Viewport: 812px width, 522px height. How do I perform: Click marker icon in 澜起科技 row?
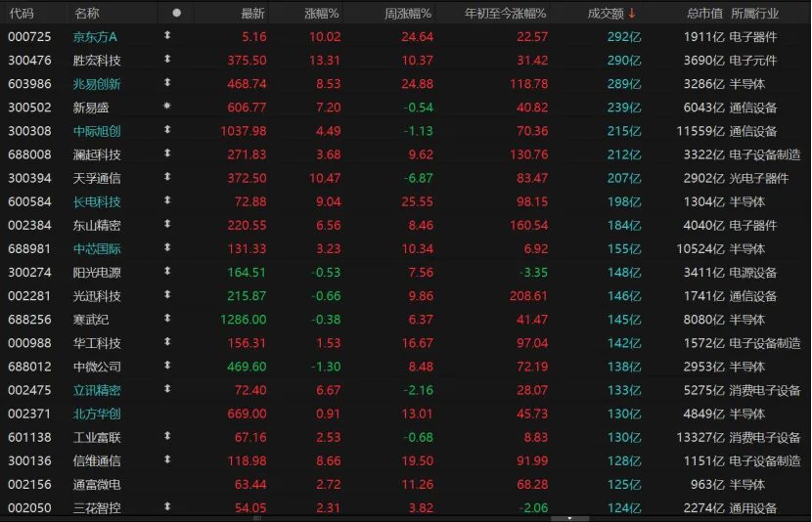(167, 153)
